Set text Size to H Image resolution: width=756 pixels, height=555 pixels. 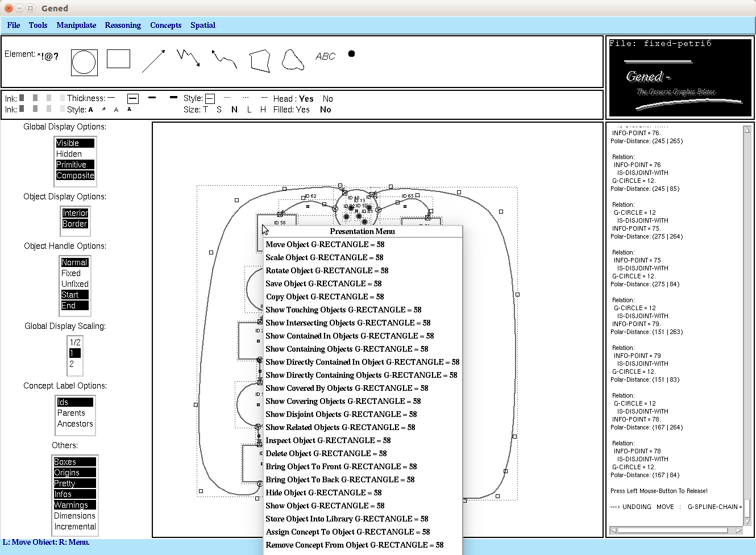[x=263, y=110]
